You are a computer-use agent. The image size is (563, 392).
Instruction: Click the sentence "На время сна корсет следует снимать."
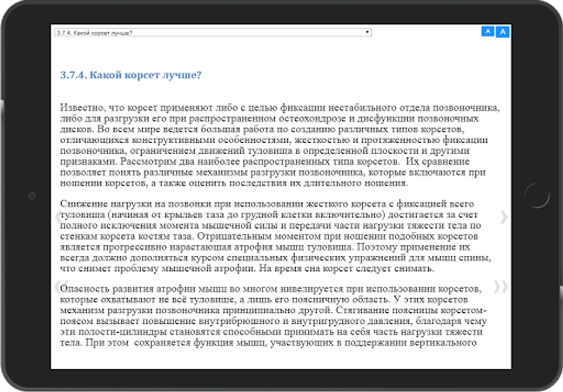[347, 268]
